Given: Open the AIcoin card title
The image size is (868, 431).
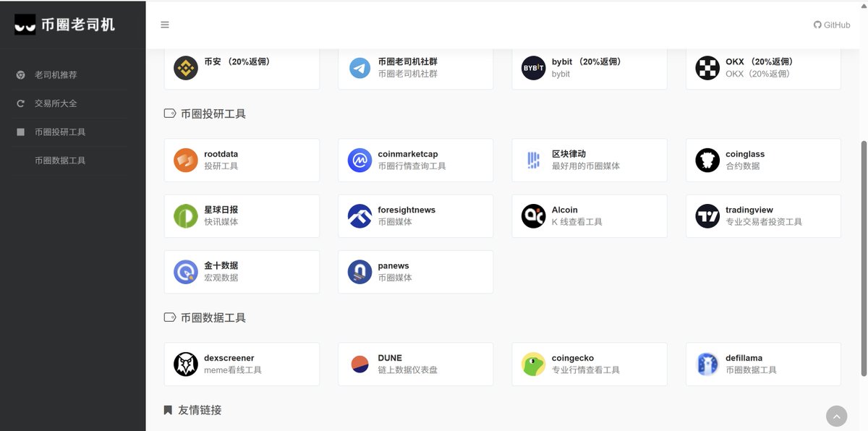Looking at the screenshot, I should pos(565,210).
